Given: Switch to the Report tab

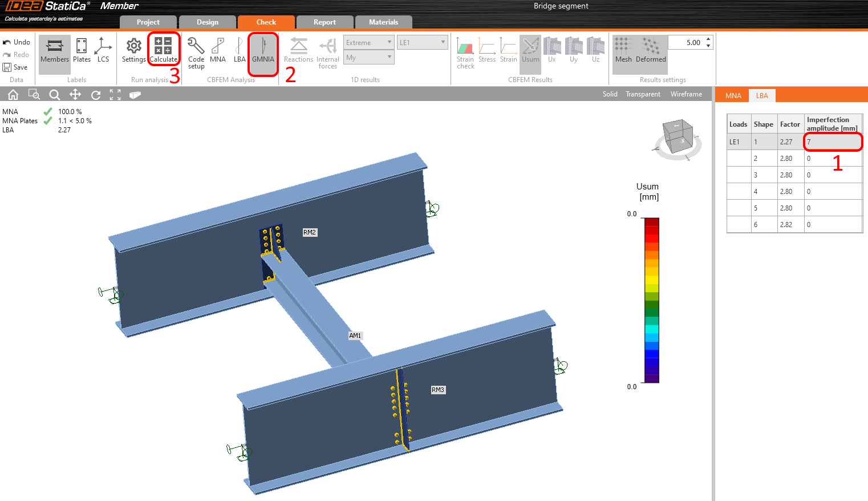Looking at the screenshot, I should (x=325, y=22).
